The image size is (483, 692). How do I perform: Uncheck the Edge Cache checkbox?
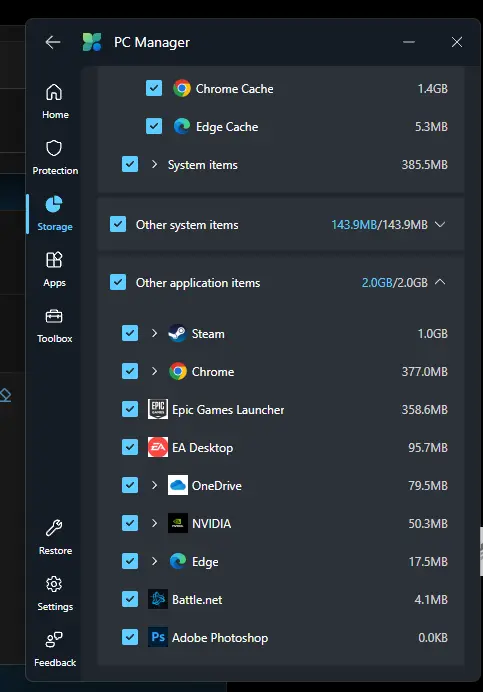[154, 126]
